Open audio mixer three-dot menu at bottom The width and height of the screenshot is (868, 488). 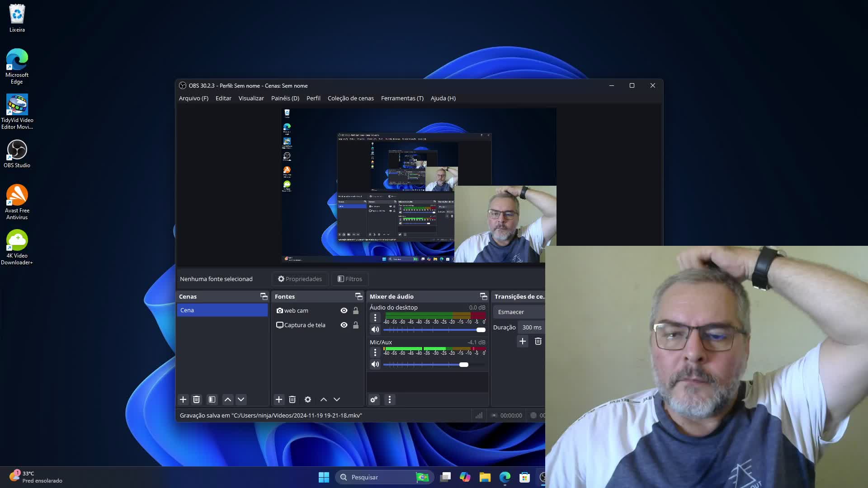(390, 399)
